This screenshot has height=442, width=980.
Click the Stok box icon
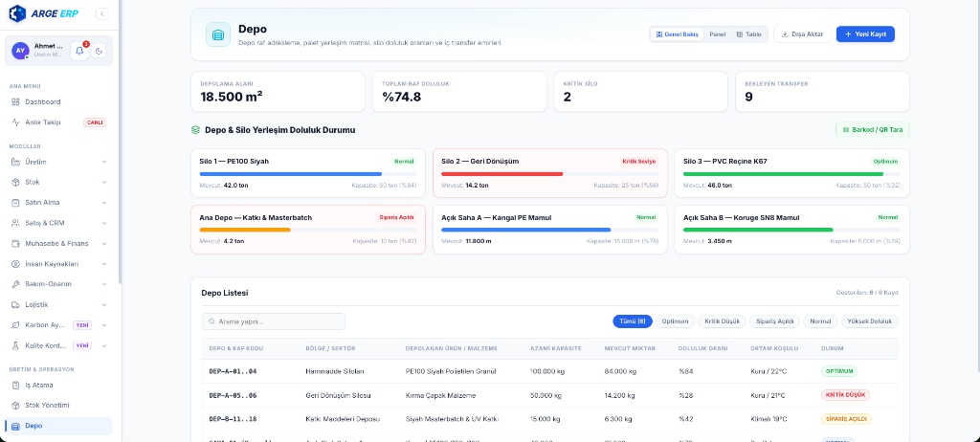click(x=15, y=182)
